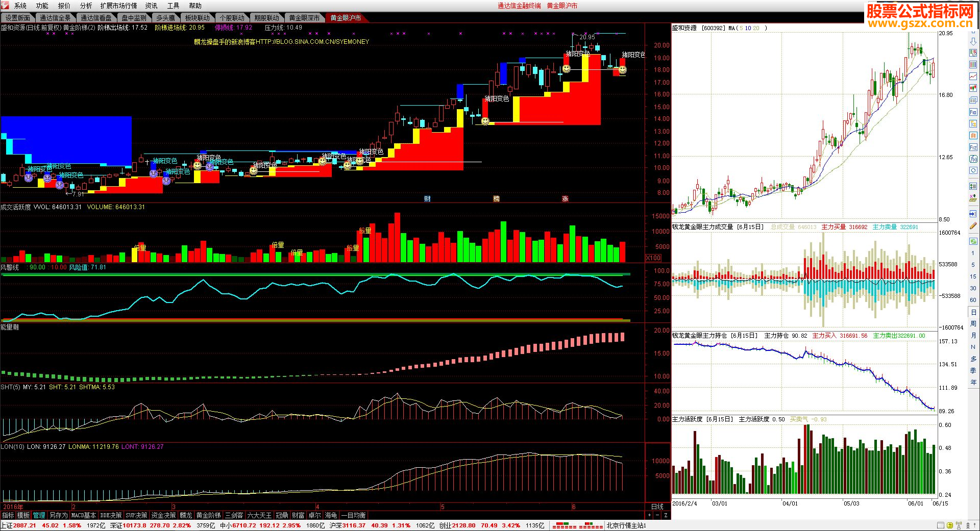Switch to the 盘中监测 tab
The height and width of the screenshot is (531, 980).
point(134,18)
